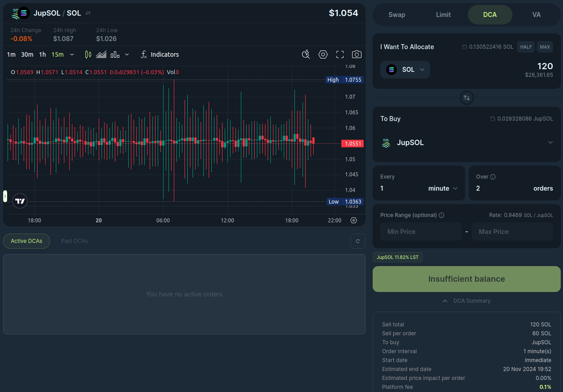Select the 1h timeframe
The width and height of the screenshot is (563, 392).
42,54
